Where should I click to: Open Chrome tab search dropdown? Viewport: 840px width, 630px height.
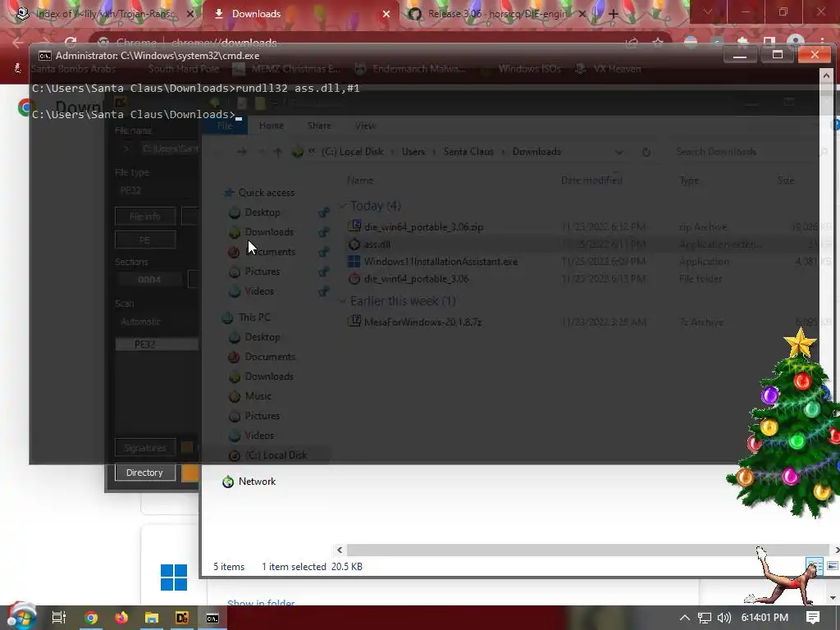[x=708, y=11]
